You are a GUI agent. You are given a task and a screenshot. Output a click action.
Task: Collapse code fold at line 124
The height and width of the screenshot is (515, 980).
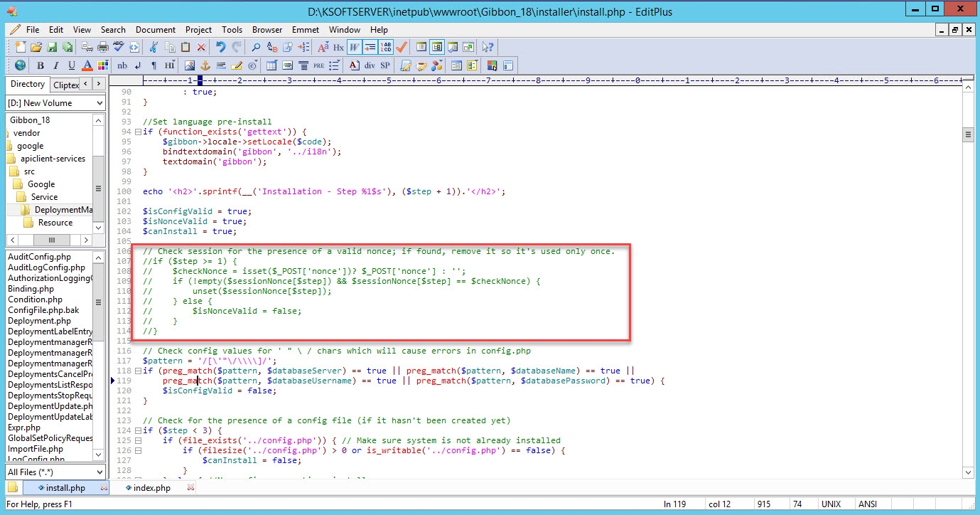click(138, 431)
